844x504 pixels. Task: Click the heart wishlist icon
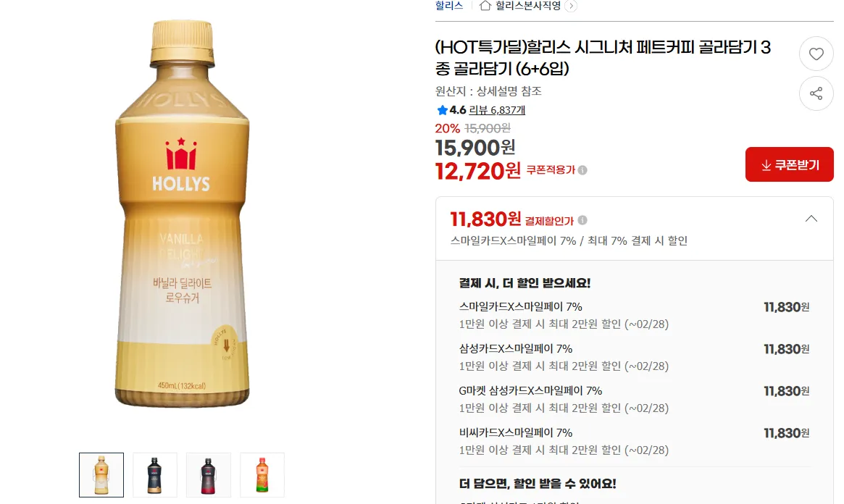point(816,54)
